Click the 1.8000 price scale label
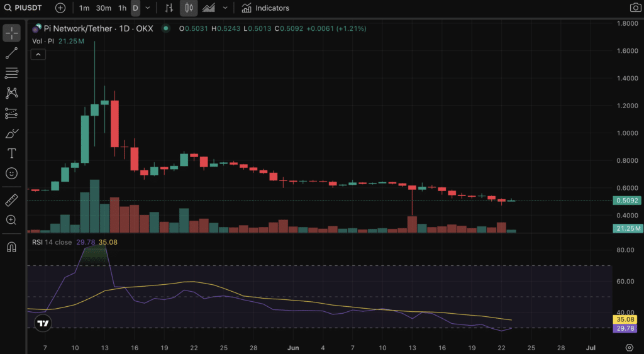This screenshot has height=354, width=644. click(x=627, y=23)
